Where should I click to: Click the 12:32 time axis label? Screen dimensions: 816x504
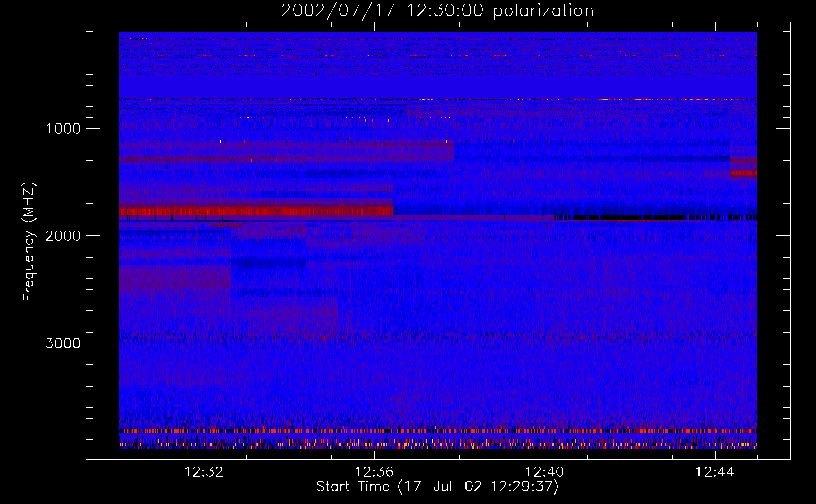click(204, 472)
